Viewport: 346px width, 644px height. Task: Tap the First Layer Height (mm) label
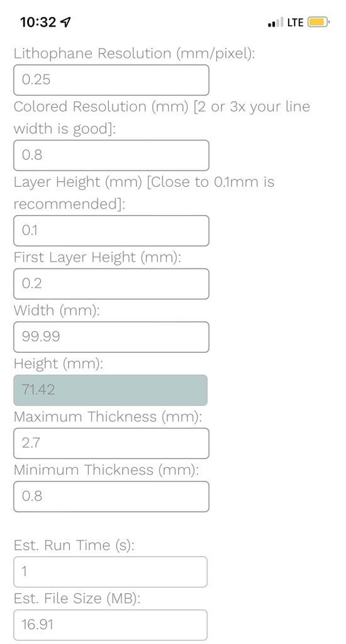click(x=98, y=257)
